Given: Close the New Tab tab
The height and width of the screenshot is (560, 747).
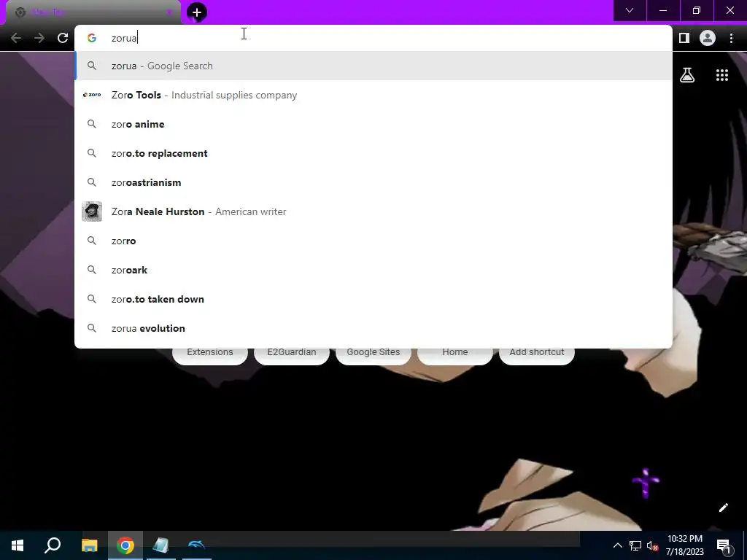Looking at the screenshot, I should coord(169,12).
